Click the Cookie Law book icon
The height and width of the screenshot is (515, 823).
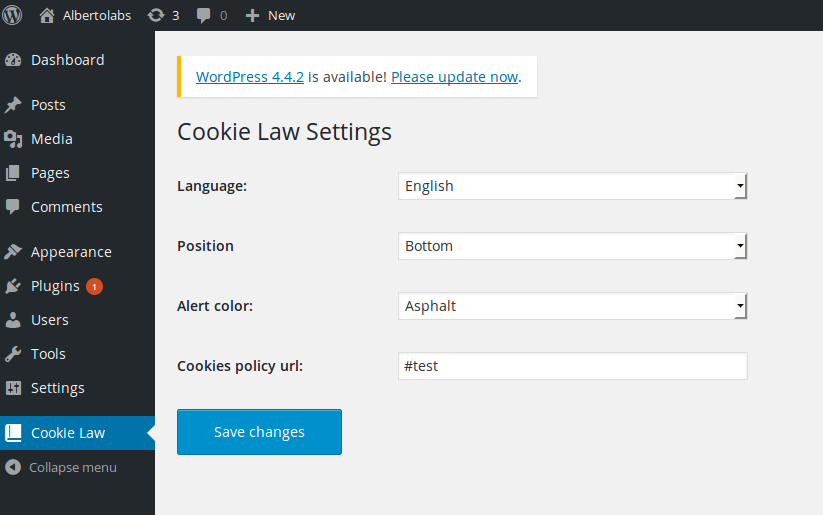(13, 433)
